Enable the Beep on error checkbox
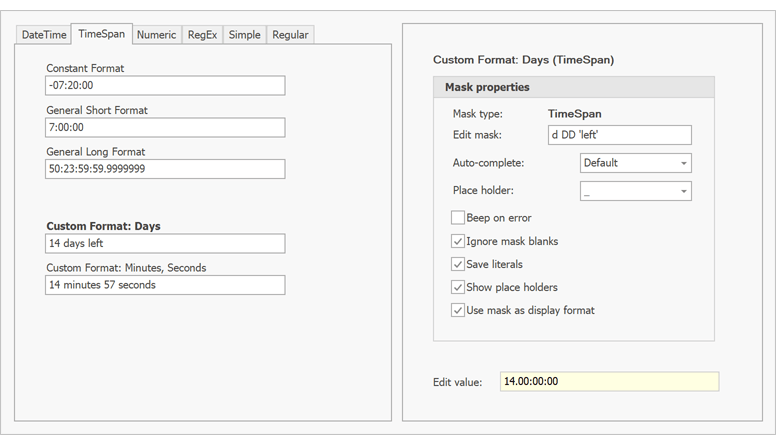 click(x=458, y=218)
